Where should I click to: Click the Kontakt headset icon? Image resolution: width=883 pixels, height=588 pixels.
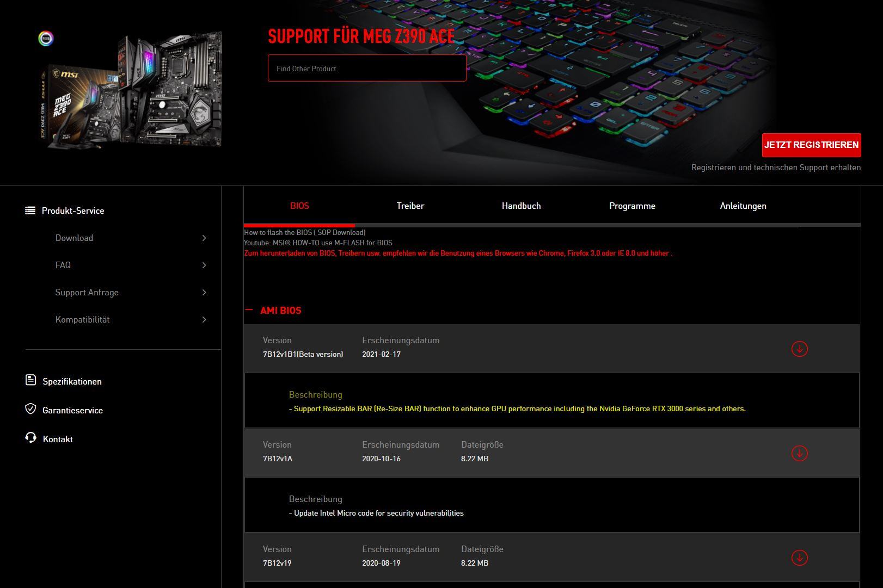coord(30,438)
